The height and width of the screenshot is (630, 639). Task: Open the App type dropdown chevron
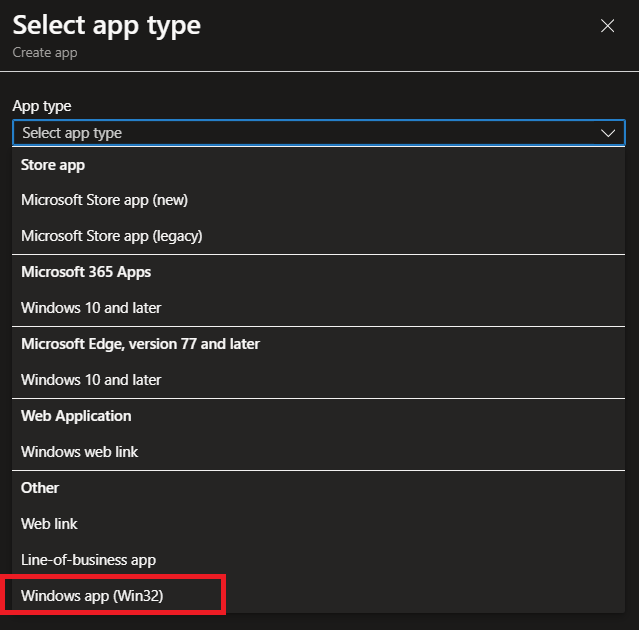coord(608,133)
